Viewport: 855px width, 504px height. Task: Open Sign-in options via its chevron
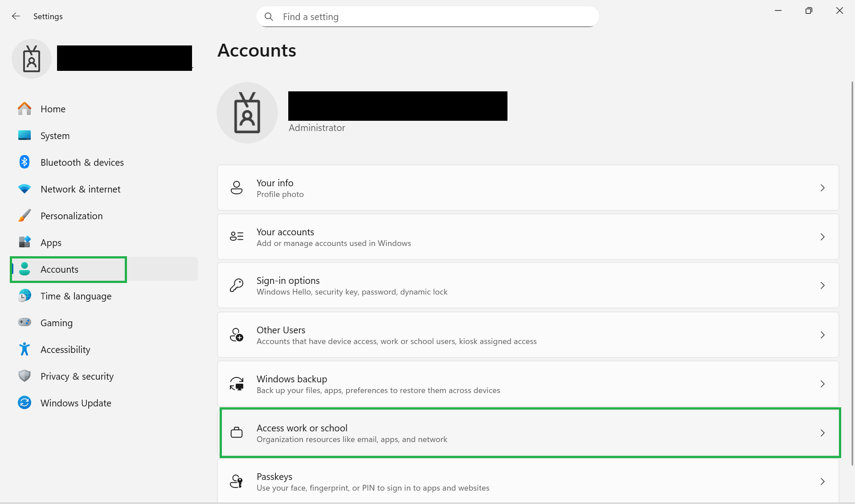pyautogui.click(x=822, y=286)
